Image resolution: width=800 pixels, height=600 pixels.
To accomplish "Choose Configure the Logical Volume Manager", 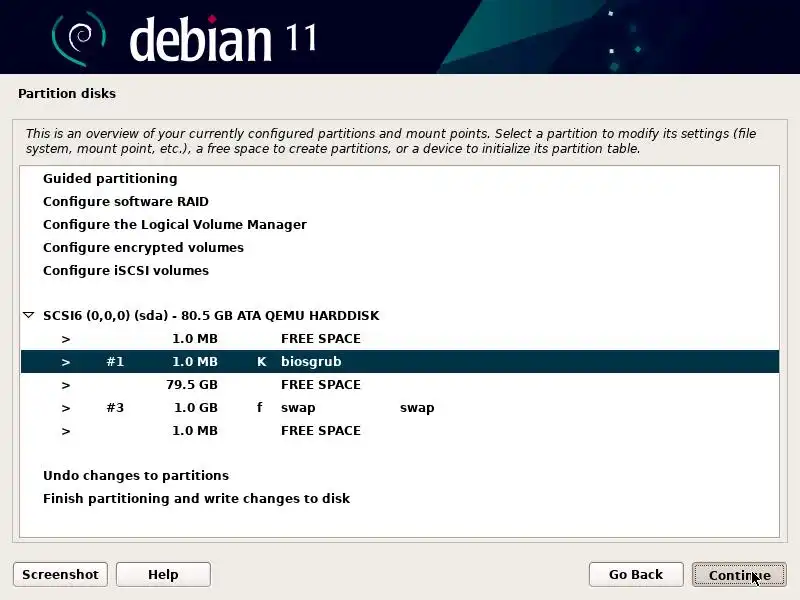I will 399,224.
